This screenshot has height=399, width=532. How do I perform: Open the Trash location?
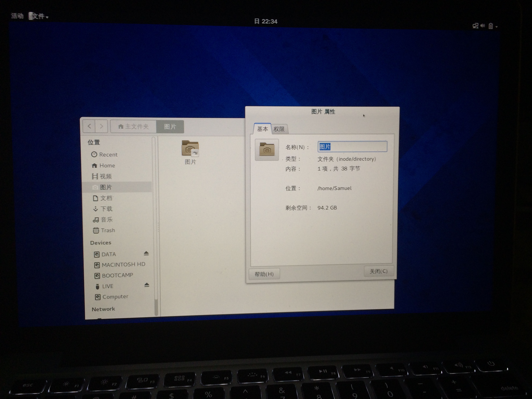[x=108, y=230]
